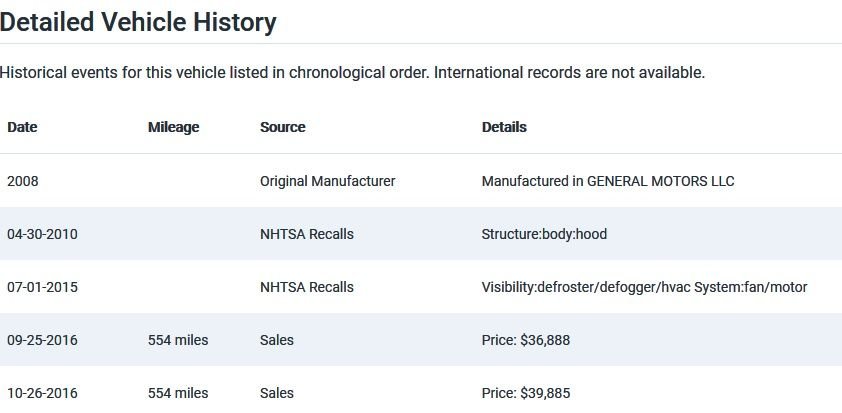The image size is (842, 413).
Task: Select the 10-26-2016 date entry
Action: (42, 393)
